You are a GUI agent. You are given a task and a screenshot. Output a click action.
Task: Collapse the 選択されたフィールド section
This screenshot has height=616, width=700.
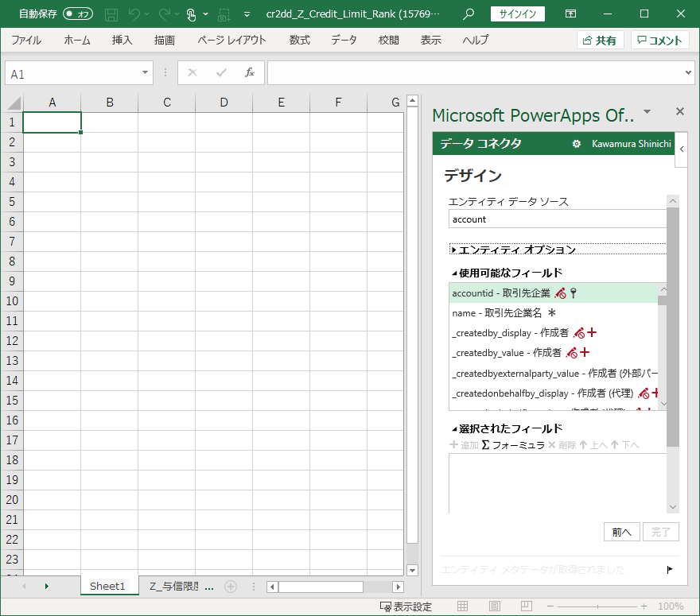click(x=507, y=428)
